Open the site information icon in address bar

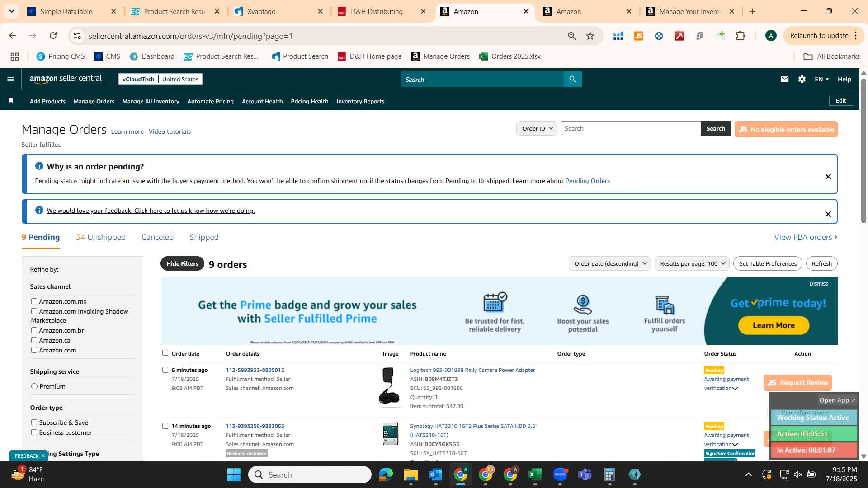click(77, 36)
